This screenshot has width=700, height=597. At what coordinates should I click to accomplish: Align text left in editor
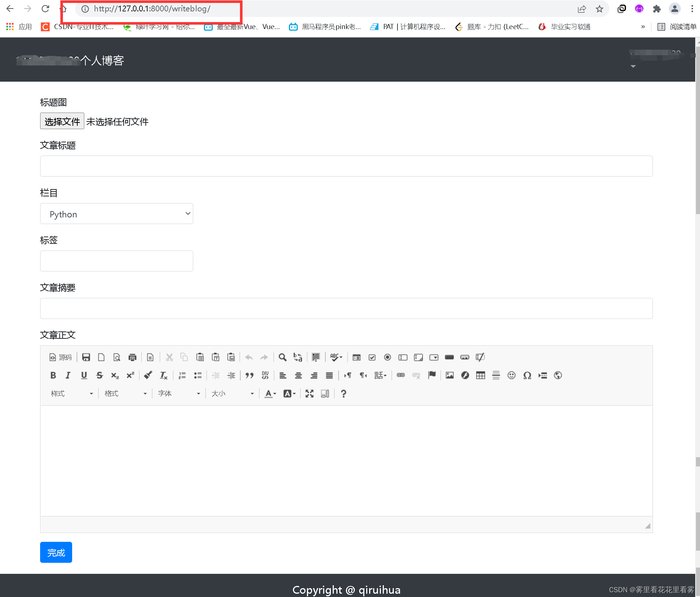coord(283,375)
